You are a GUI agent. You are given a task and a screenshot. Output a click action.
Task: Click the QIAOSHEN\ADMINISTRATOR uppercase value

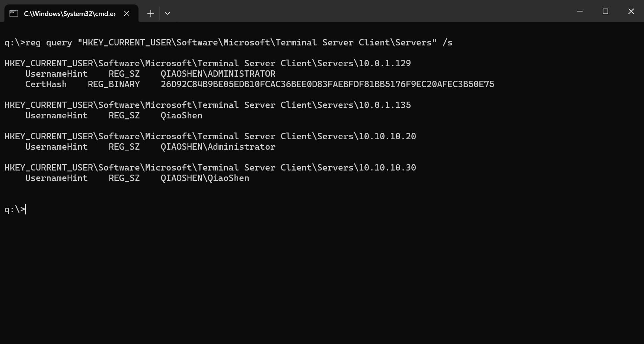(218, 74)
